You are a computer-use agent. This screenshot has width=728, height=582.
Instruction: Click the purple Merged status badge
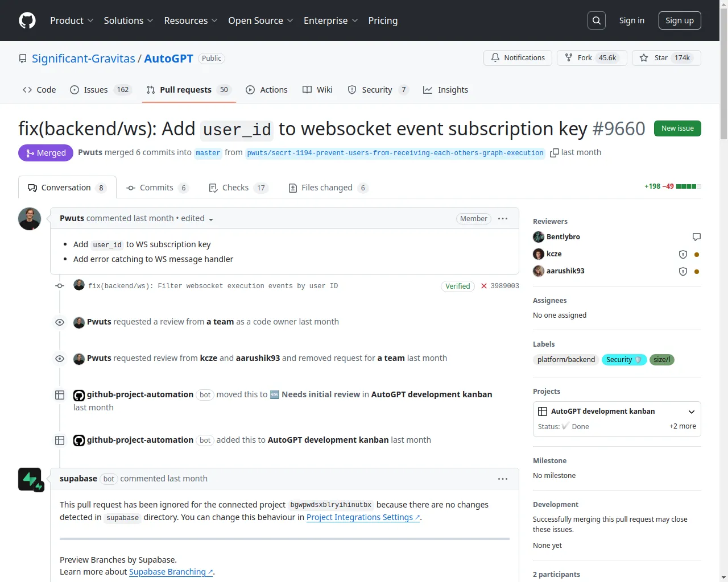[45, 153]
